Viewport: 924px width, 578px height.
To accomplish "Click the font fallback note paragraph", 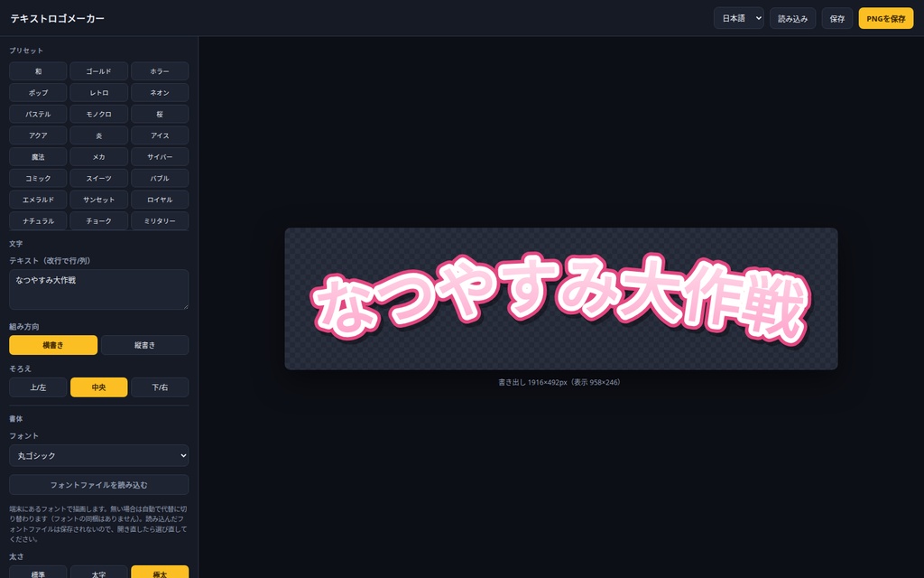I will point(98,524).
